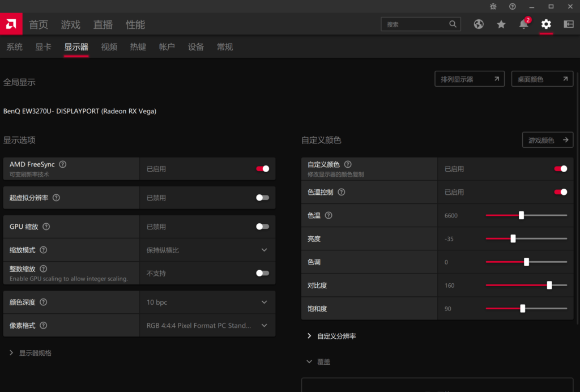580x392 pixels.
Task: Click the 色调 slider handle
Action: pos(526,262)
